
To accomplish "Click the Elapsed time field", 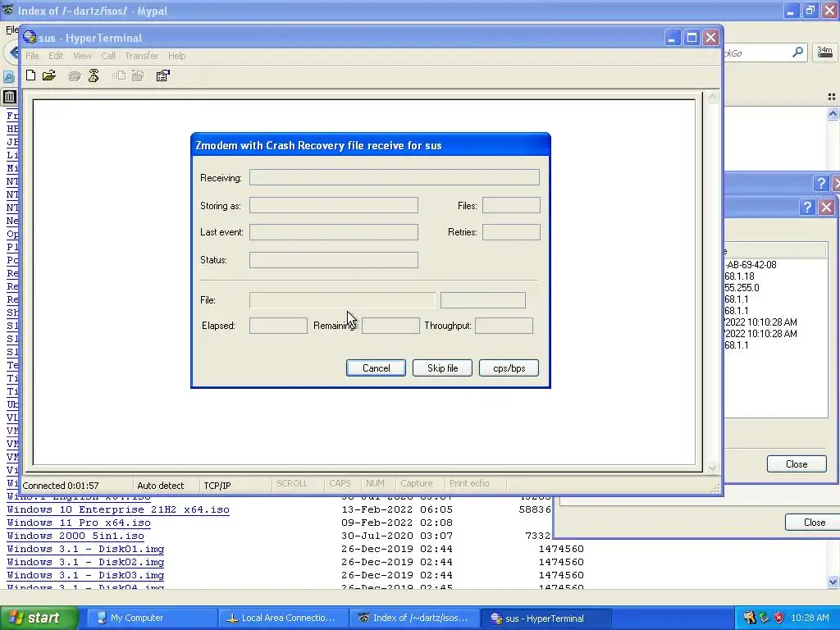I will click(278, 325).
